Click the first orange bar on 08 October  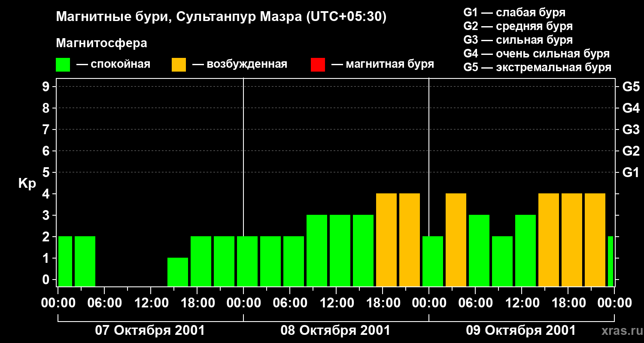click(x=386, y=240)
